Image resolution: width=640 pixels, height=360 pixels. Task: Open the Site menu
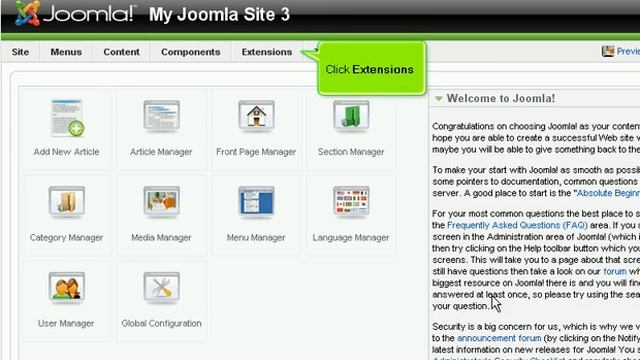point(20,52)
